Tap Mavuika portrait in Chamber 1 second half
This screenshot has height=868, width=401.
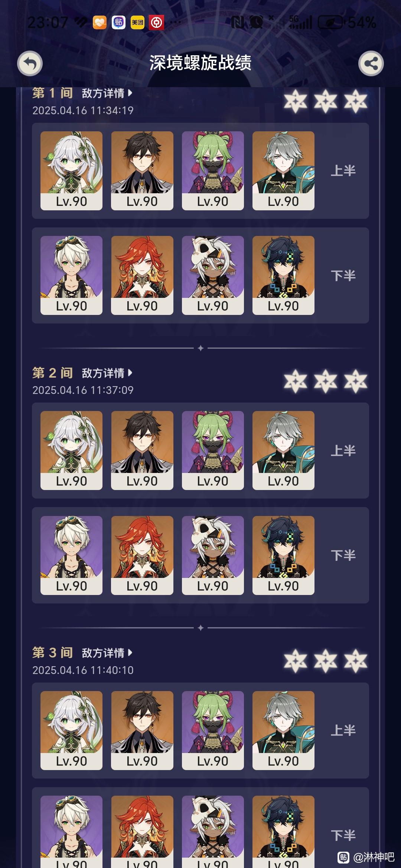[x=142, y=275]
